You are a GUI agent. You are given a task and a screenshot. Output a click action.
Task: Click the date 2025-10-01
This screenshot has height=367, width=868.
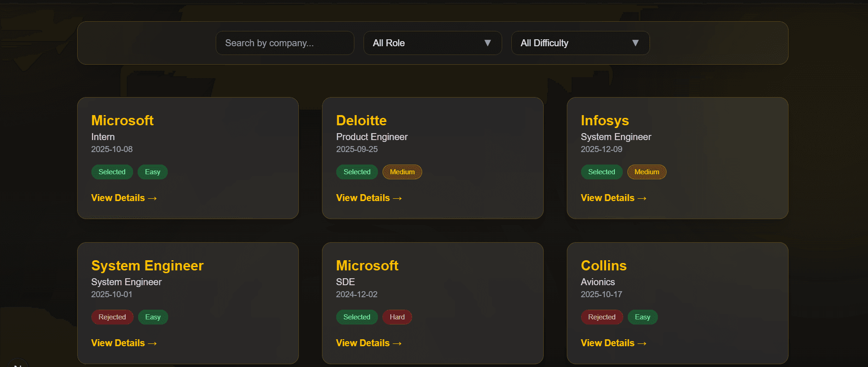pos(112,294)
